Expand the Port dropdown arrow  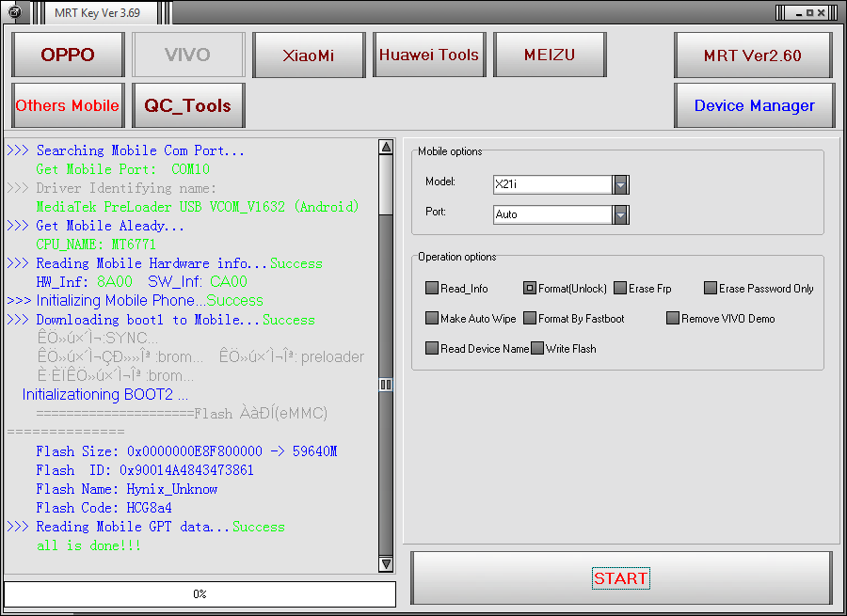621,214
